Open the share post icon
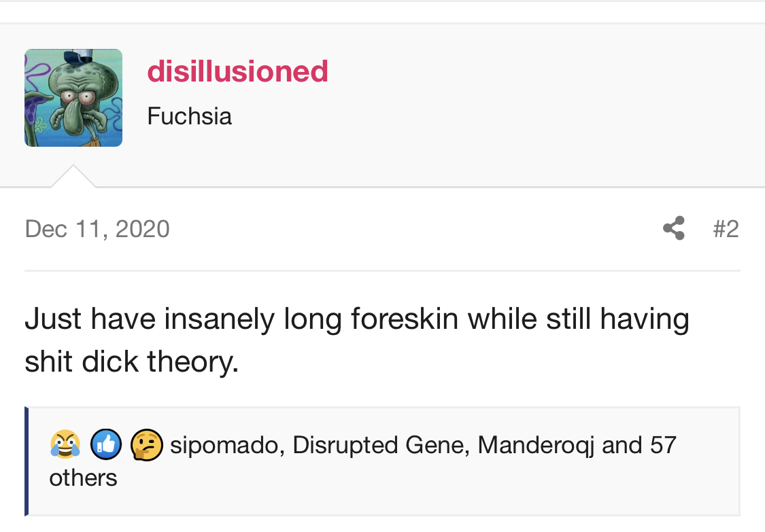765x532 pixels. 673,228
